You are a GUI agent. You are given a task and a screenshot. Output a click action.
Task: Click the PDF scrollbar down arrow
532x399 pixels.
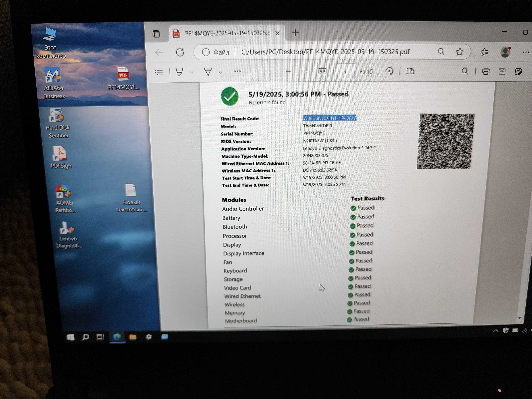[x=519, y=318]
